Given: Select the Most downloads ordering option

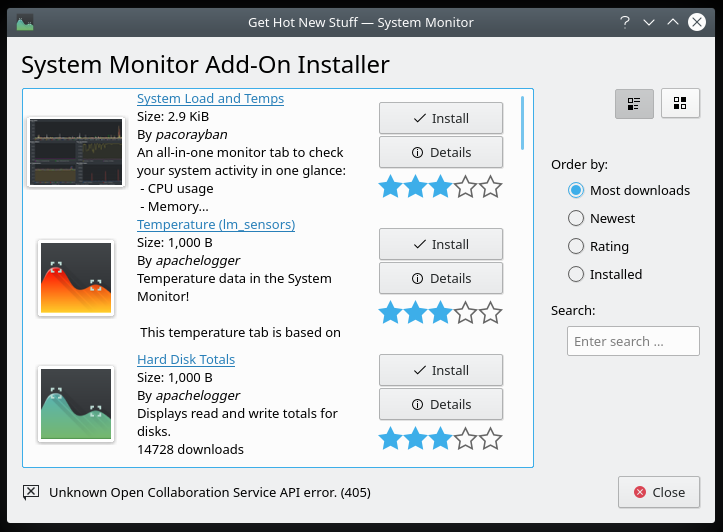Looking at the screenshot, I should coord(576,190).
